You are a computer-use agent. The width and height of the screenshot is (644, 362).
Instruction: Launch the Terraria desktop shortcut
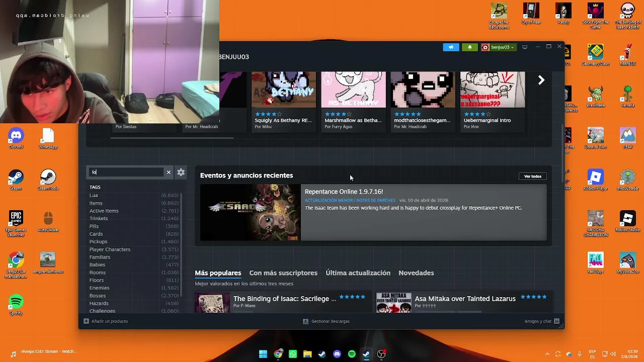(628, 97)
